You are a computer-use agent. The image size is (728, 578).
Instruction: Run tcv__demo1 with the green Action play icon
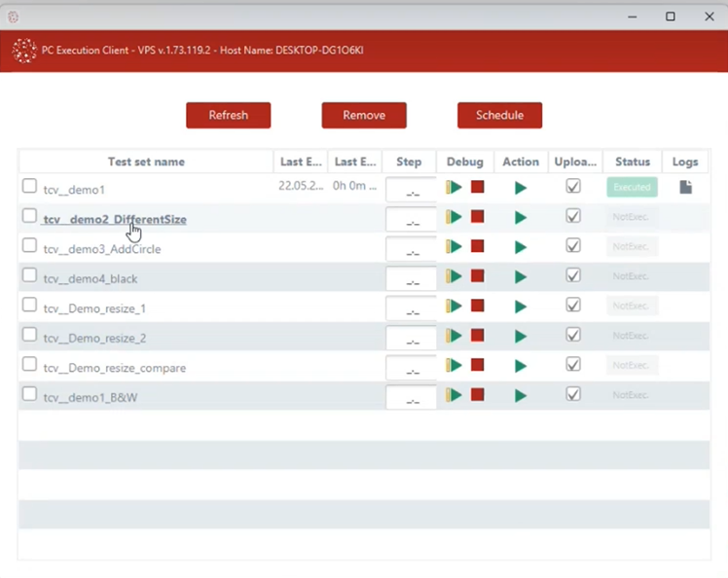click(521, 188)
